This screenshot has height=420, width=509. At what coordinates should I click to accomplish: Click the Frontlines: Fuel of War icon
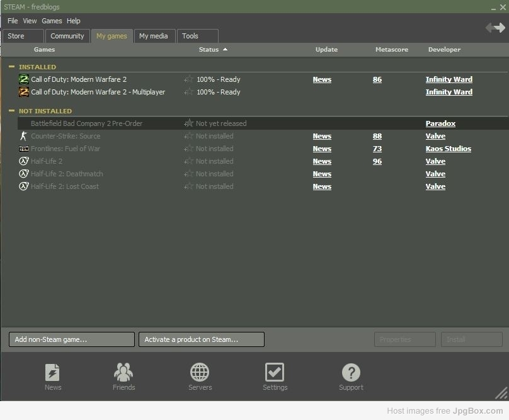(x=24, y=149)
